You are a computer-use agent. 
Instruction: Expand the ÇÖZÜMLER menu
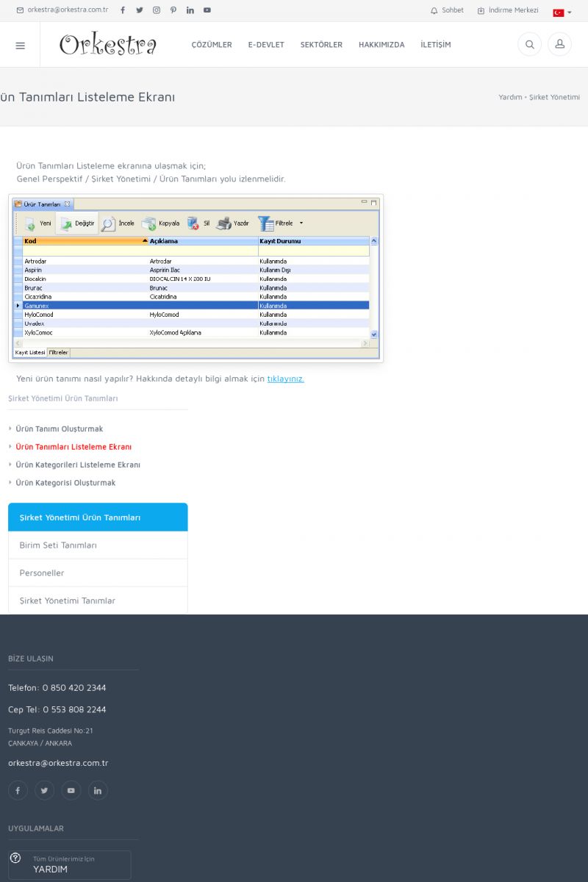tap(212, 45)
